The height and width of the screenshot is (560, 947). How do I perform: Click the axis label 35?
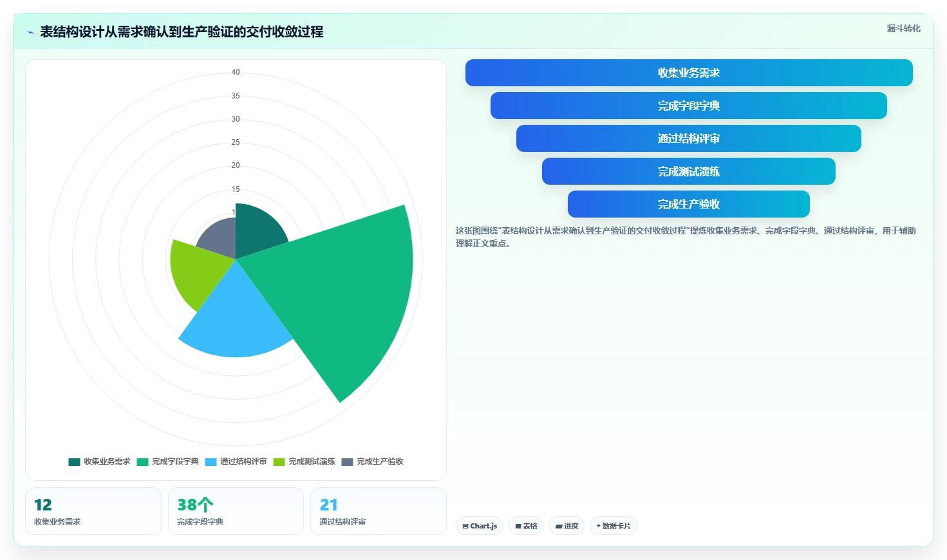coord(236,96)
